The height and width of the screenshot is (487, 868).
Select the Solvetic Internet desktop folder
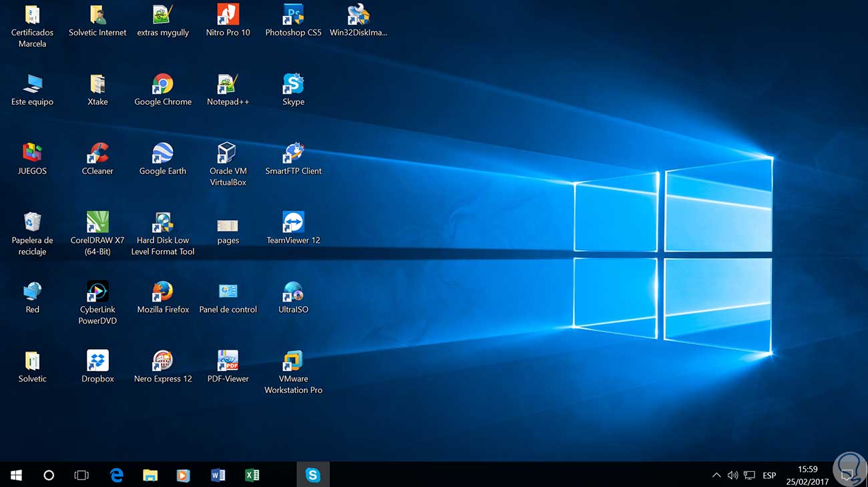click(97, 21)
